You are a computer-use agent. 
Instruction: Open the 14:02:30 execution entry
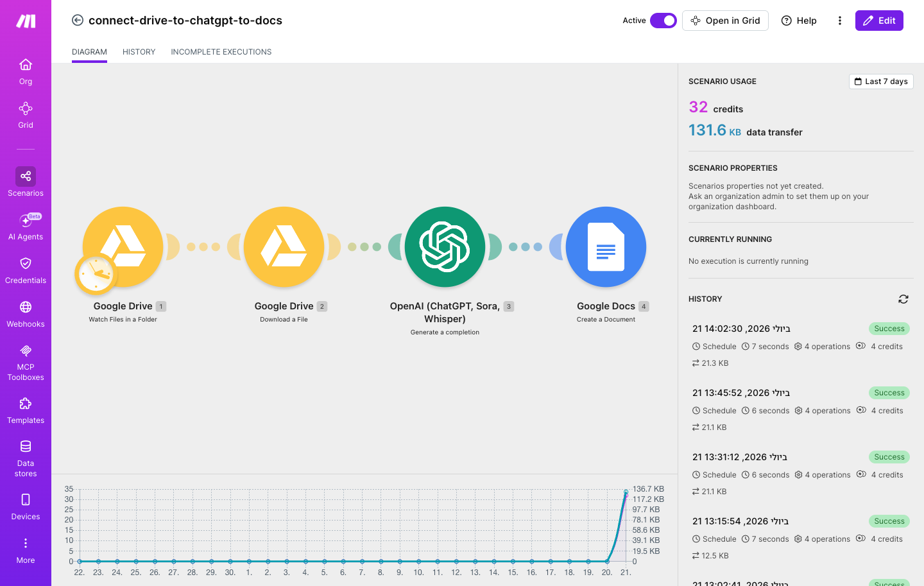[x=801, y=345]
